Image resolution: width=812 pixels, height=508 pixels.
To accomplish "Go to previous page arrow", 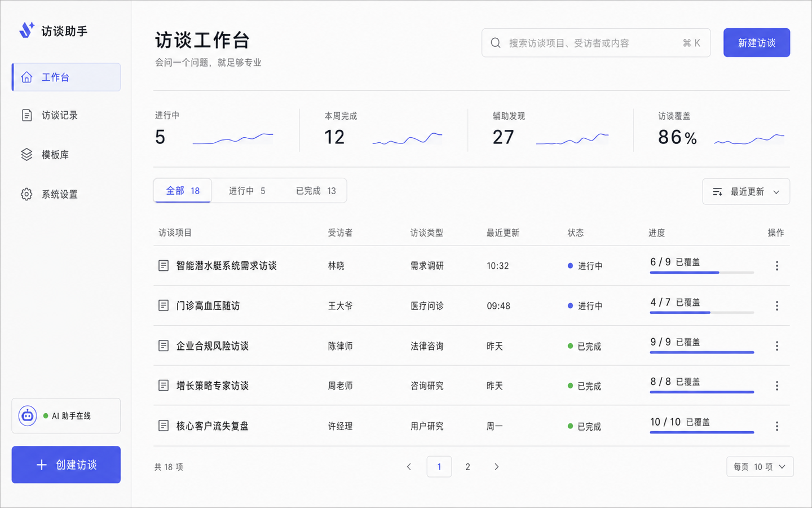I will click(409, 467).
